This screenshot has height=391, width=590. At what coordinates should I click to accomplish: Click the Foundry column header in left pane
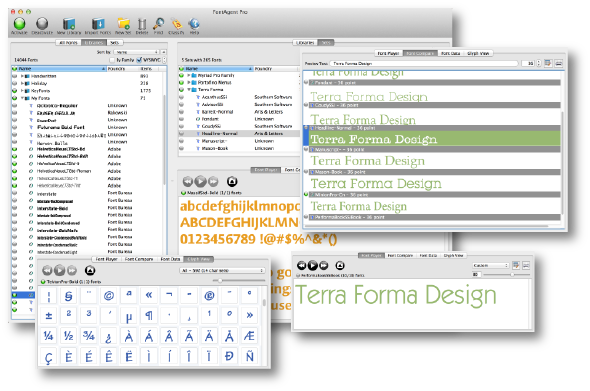[x=123, y=69]
